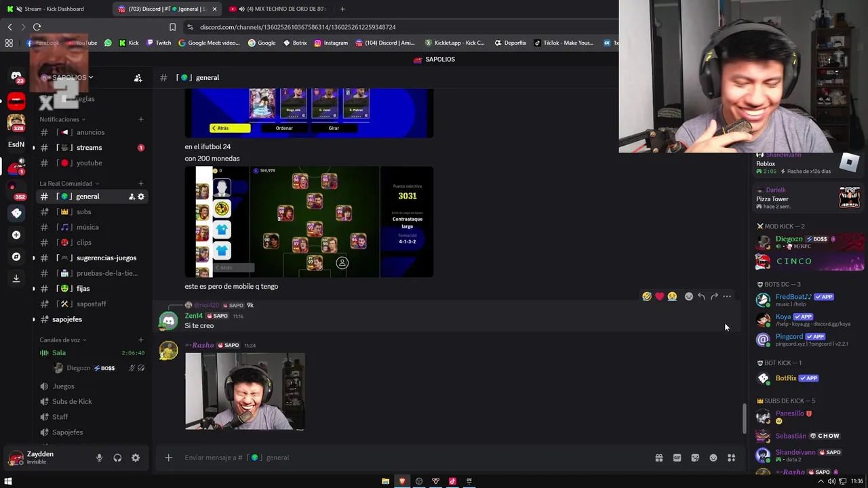Screen dimensions: 868x488
Task: Open Windows Start menu
Action: pyautogui.click(x=8, y=481)
